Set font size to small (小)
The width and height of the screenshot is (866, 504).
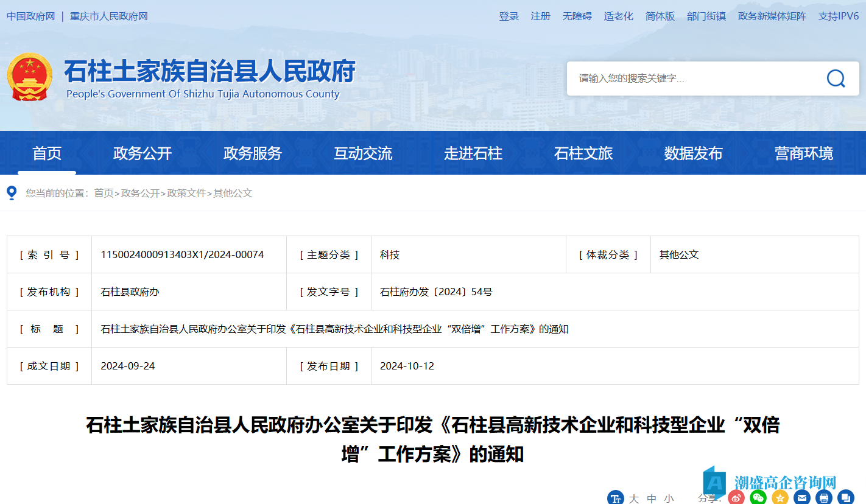669,499
